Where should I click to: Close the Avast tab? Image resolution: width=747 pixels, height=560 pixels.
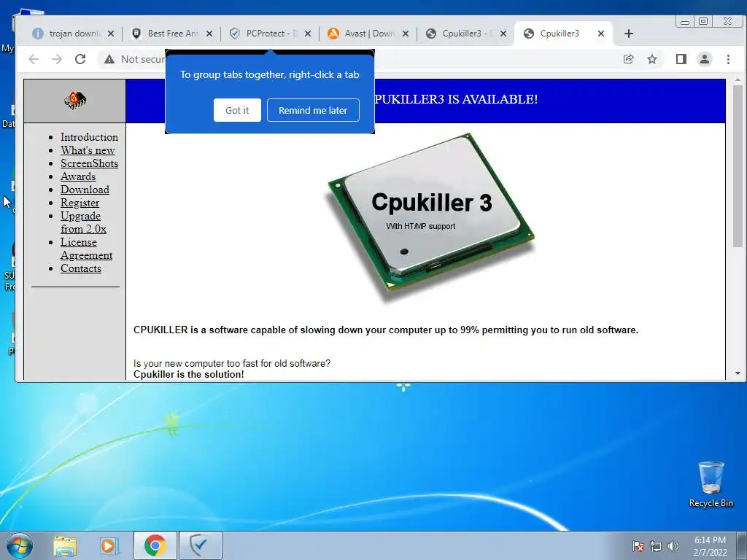click(x=406, y=34)
